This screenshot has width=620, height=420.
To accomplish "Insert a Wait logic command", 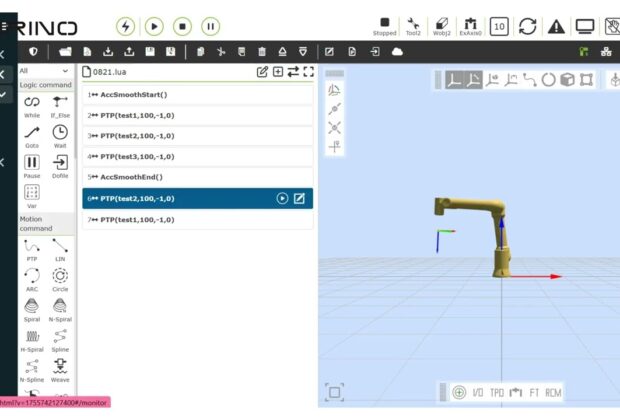I will (x=60, y=136).
